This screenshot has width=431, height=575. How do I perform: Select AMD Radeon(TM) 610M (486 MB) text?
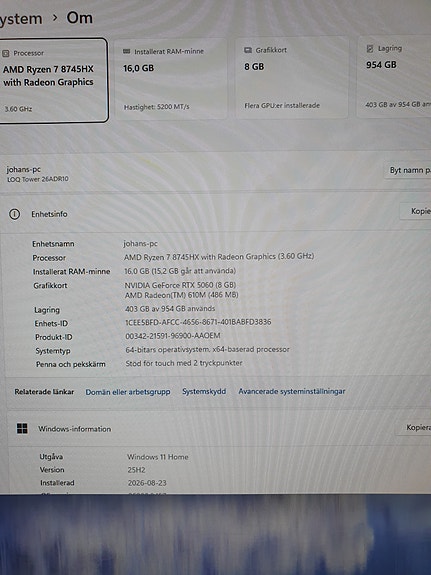tap(181, 295)
